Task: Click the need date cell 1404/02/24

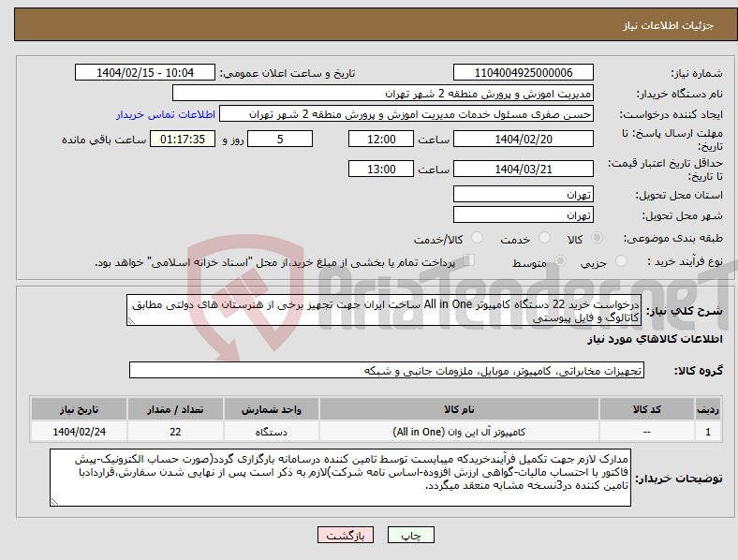Action: 79,432
